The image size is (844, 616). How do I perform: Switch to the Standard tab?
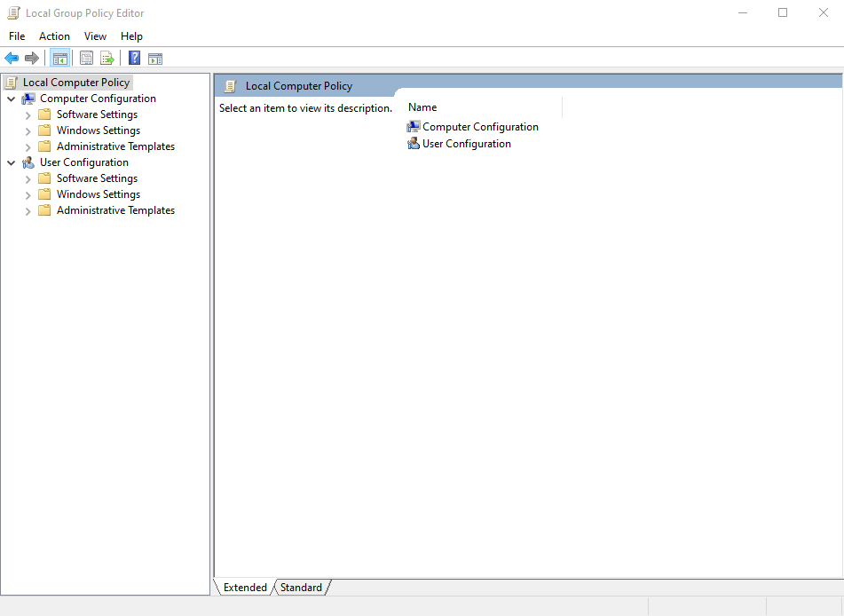(301, 587)
